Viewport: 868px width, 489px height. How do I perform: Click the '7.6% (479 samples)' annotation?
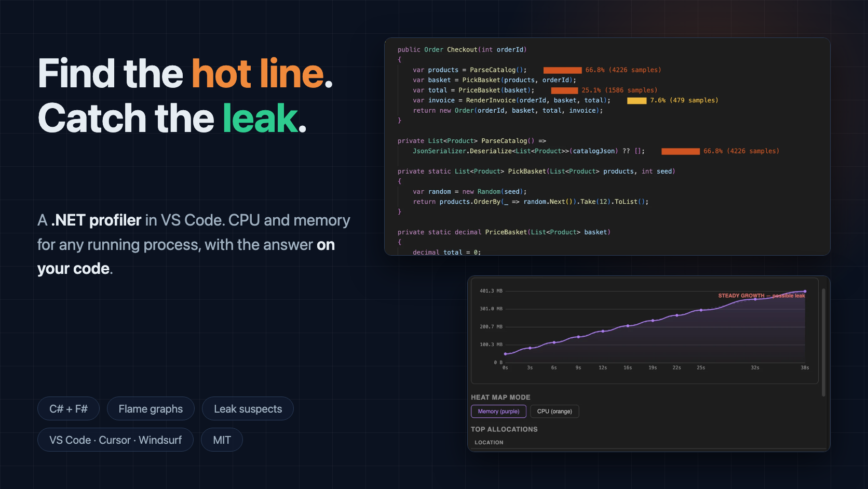(684, 100)
